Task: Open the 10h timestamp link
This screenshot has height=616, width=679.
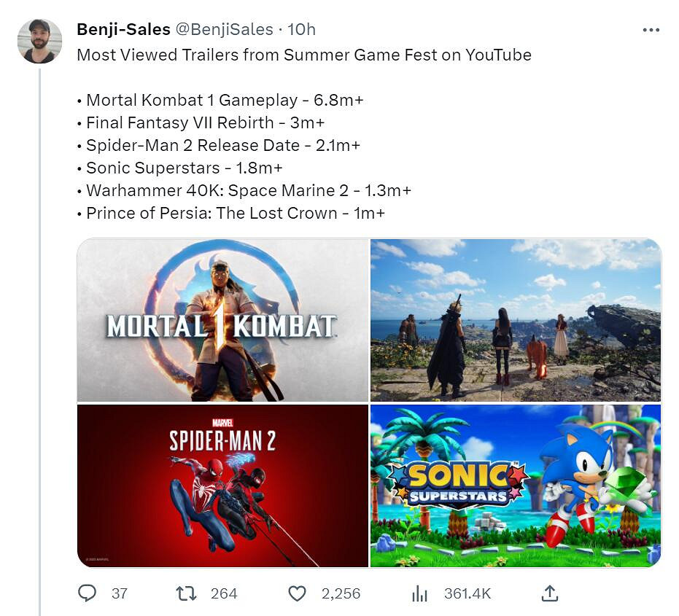Action: point(301,29)
